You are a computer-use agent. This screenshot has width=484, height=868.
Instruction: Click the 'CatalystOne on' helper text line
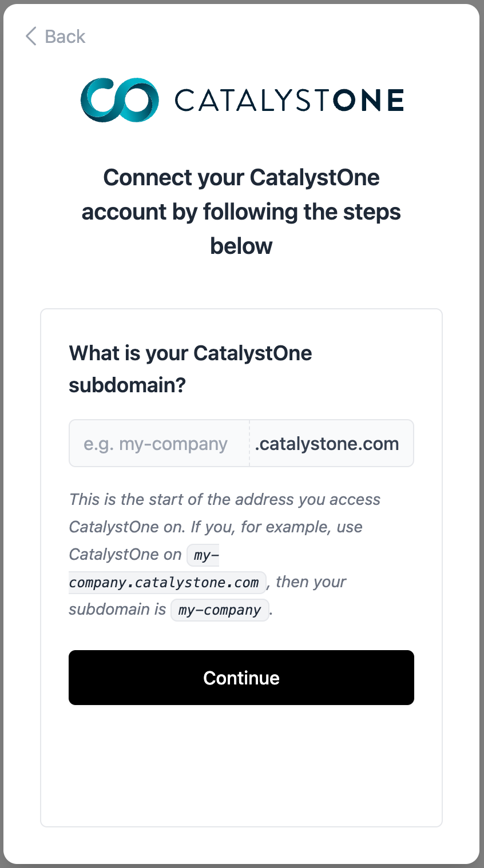[x=125, y=554]
